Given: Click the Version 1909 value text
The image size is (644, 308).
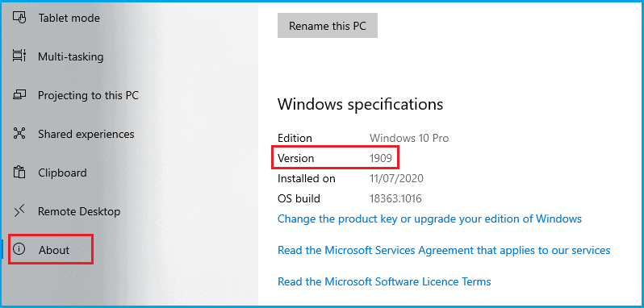Looking at the screenshot, I should click(381, 158).
